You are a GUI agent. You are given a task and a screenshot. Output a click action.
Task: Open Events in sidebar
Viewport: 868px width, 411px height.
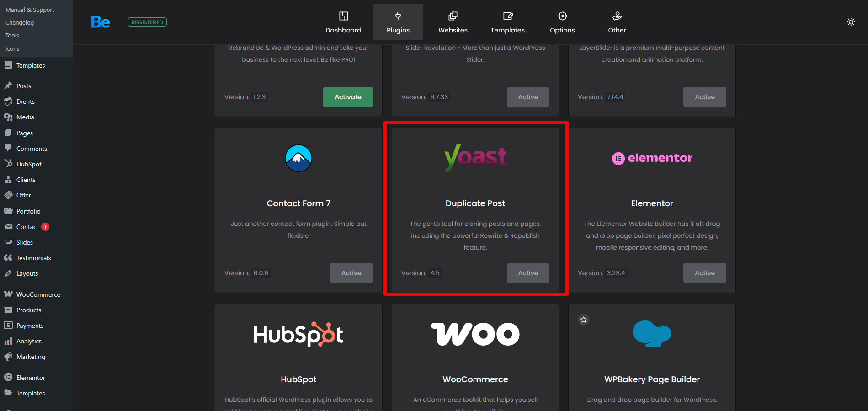point(26,101)
